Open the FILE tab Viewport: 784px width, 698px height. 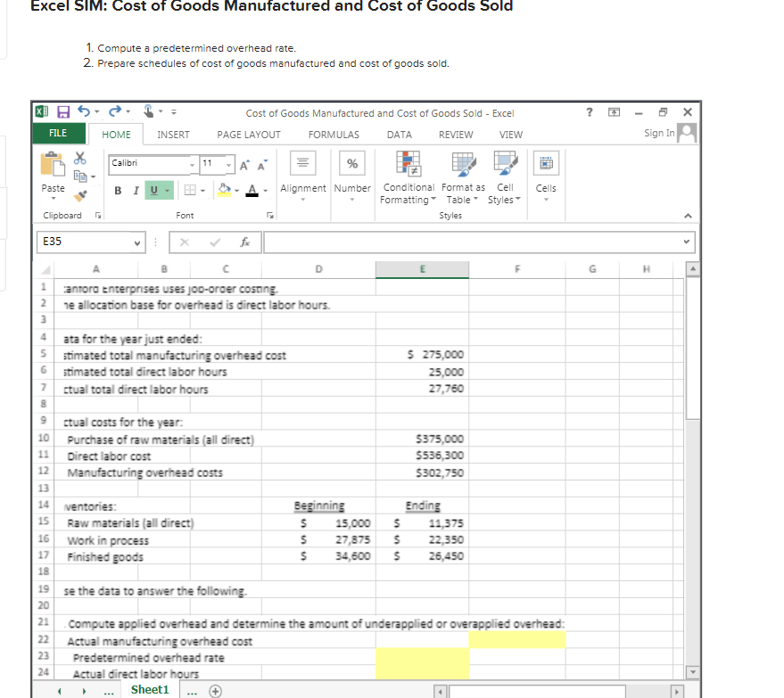click(x=58, y=134)
